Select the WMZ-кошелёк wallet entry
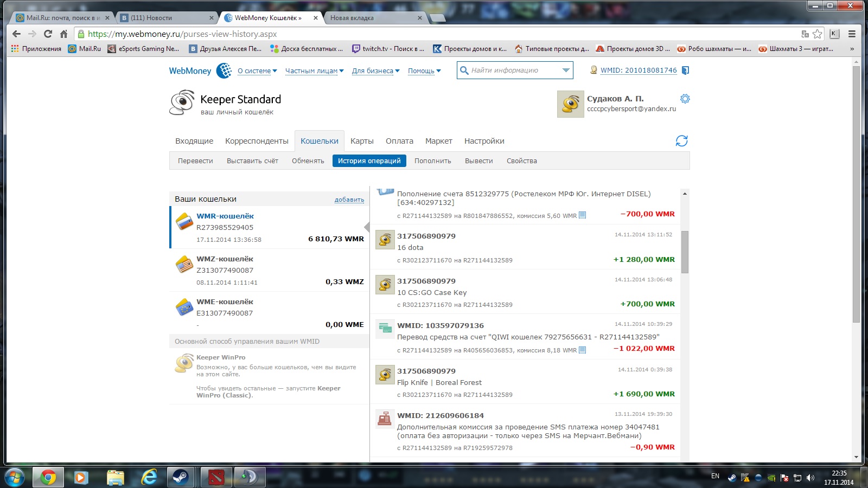 coord(270,270)
